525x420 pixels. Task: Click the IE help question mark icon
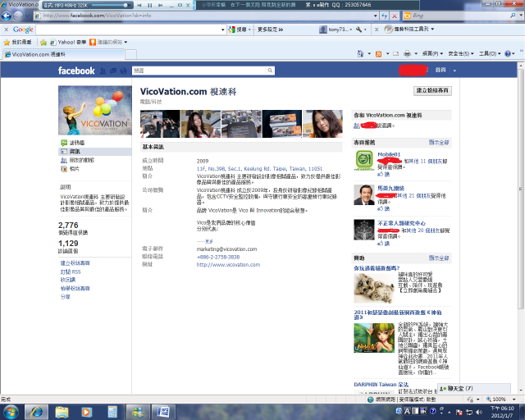pos(508,53)
